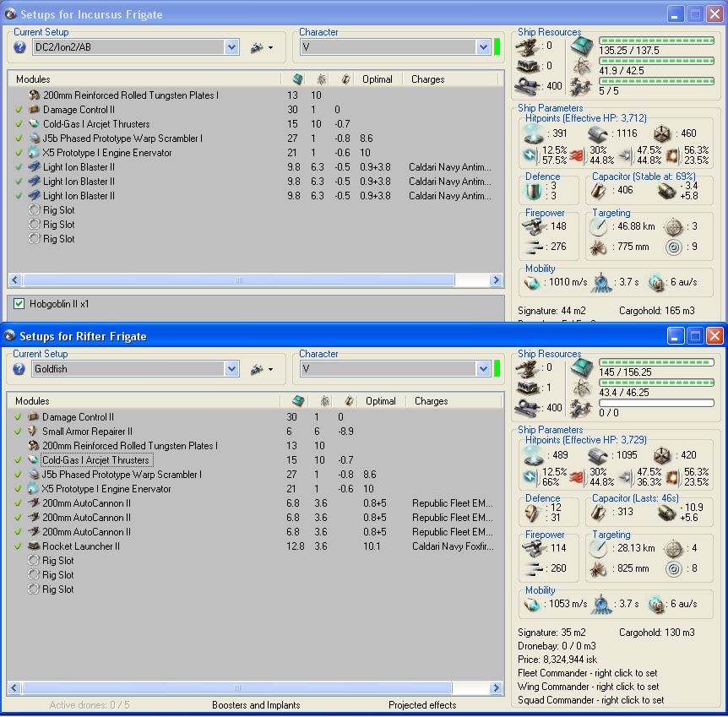Click armor hitpoints icon in Incursus parameters
Viewport: 728px width, 717px height.
(x=598, y=133)
